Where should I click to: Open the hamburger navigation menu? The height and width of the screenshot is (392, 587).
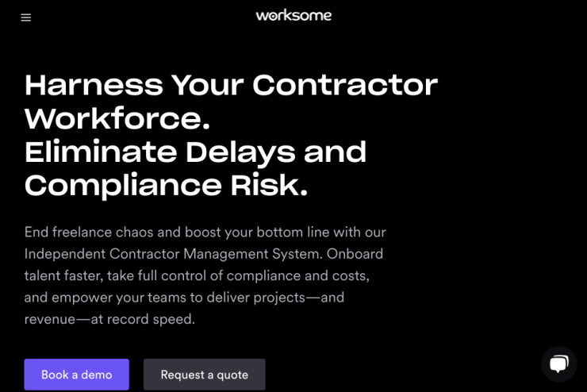[26, 17]
